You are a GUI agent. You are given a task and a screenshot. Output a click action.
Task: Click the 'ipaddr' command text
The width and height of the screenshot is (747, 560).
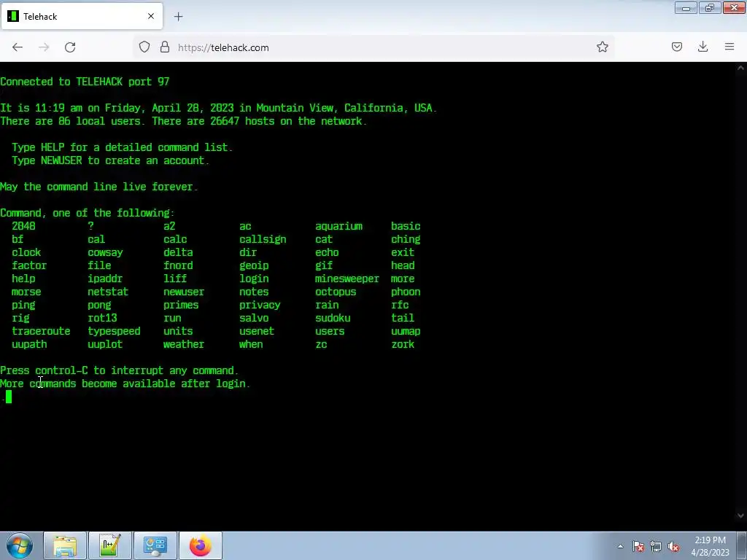(105, 279)
